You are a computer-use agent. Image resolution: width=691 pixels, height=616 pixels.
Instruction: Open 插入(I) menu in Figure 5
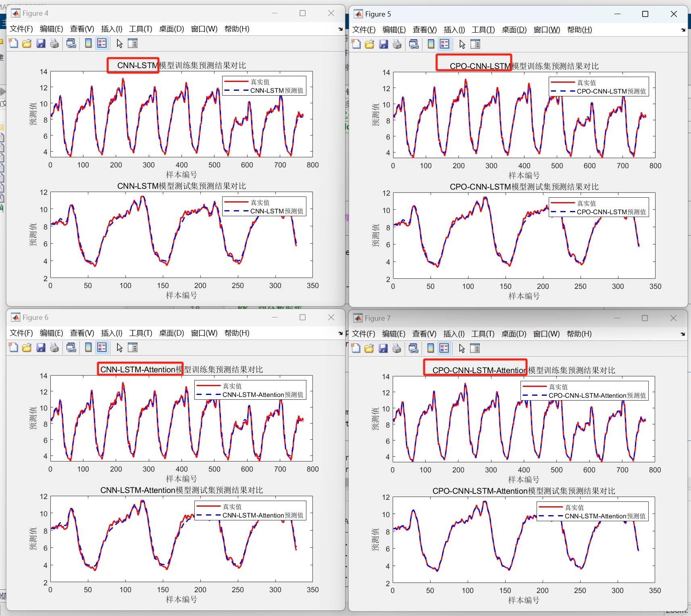click(454, 29)
